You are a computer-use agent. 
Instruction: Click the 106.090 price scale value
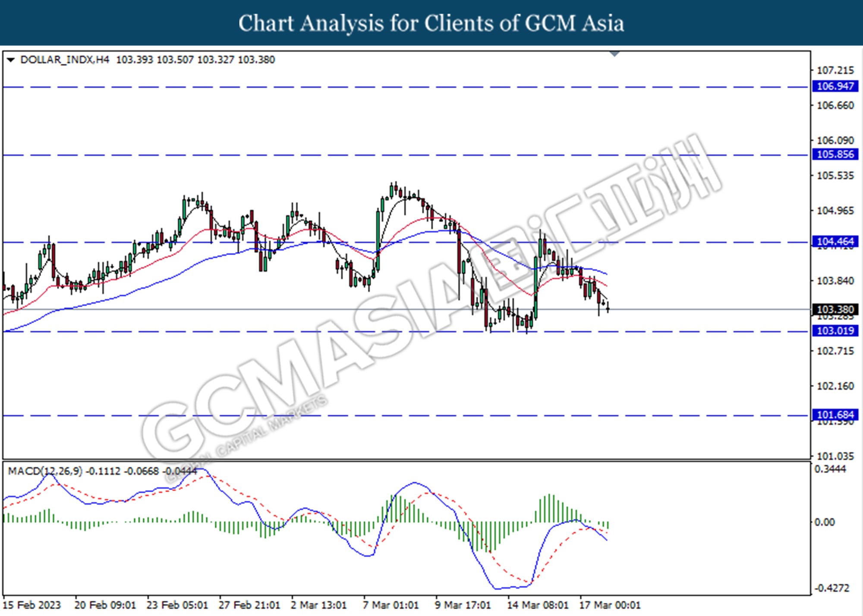pos(835,141)
